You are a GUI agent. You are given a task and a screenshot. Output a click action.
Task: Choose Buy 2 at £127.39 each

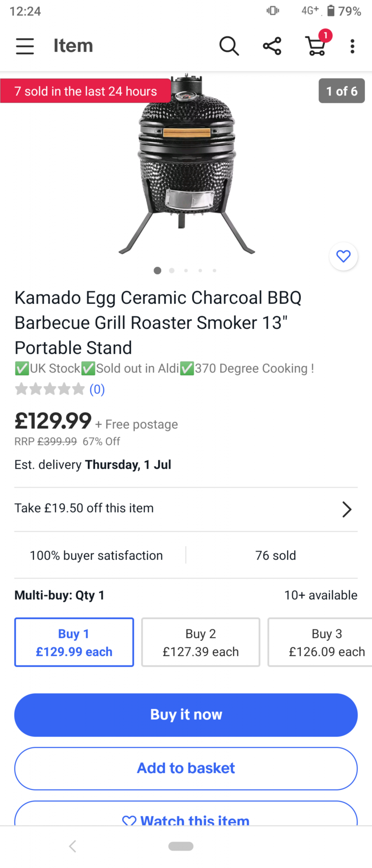(201, 642)
